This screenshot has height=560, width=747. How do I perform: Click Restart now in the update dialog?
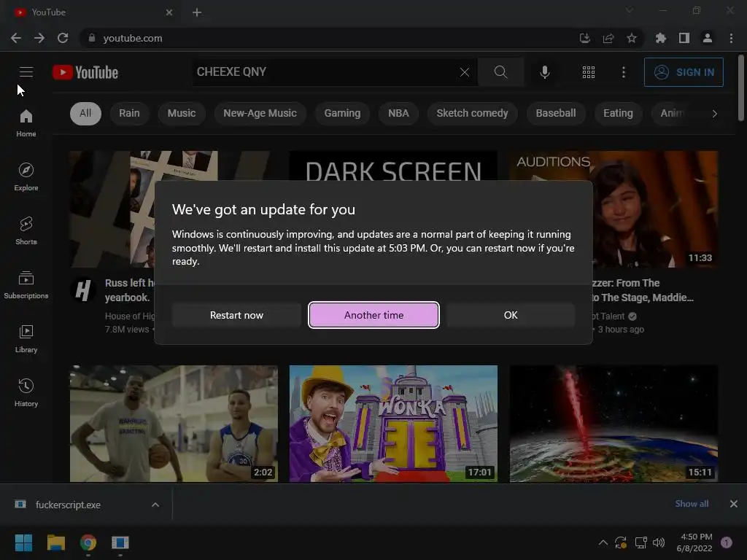tap(236, 315)
